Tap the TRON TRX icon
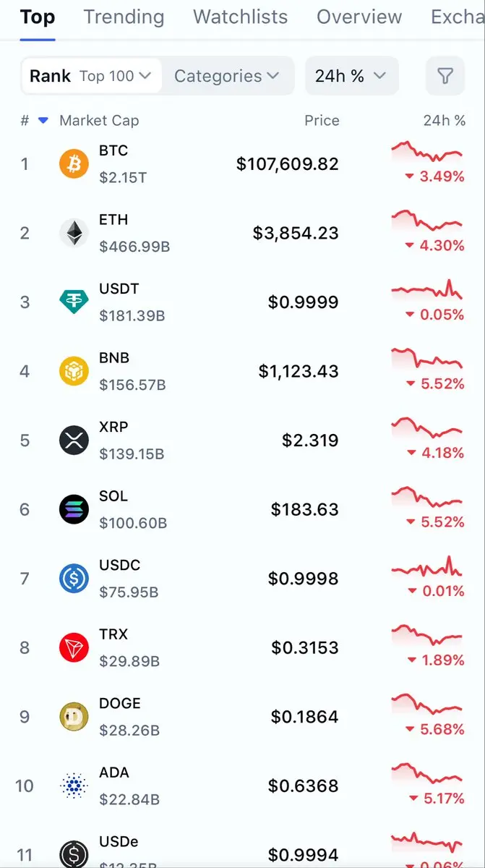The width and height of the screenshot is (485, 868). 74,647
